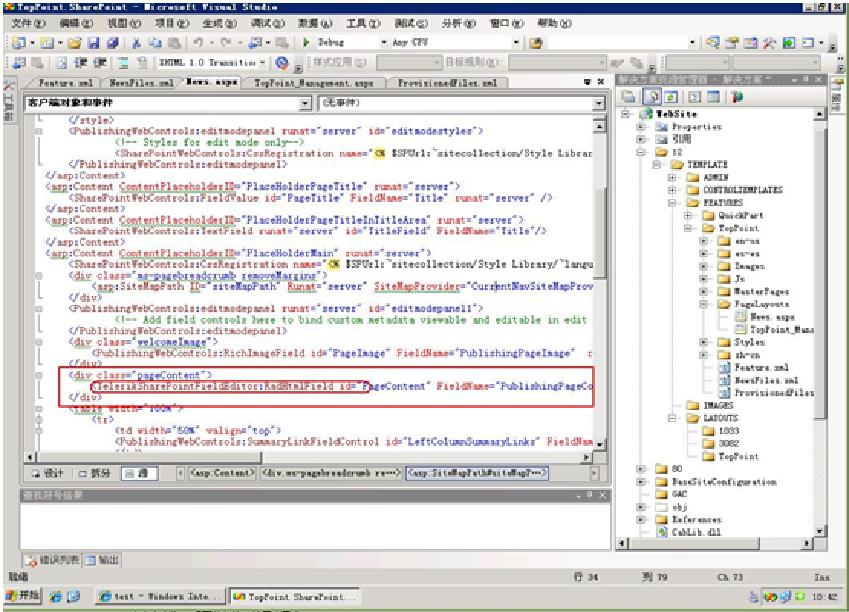Expand the ADMIN folder in tree
The height and width of the screenshot is (612, 849).
(672, 177)
